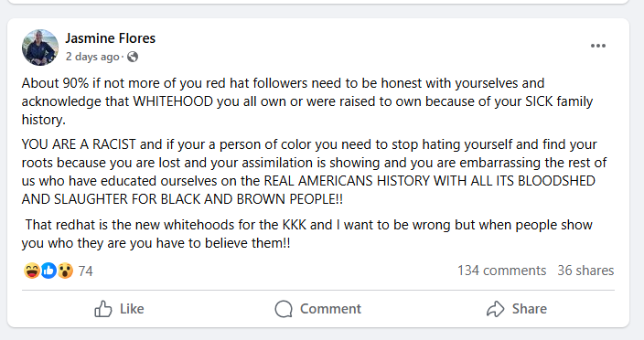Screen dimensions: 644x340
Task: Click the globe public audience icon
Action: [x=133, y=57]
